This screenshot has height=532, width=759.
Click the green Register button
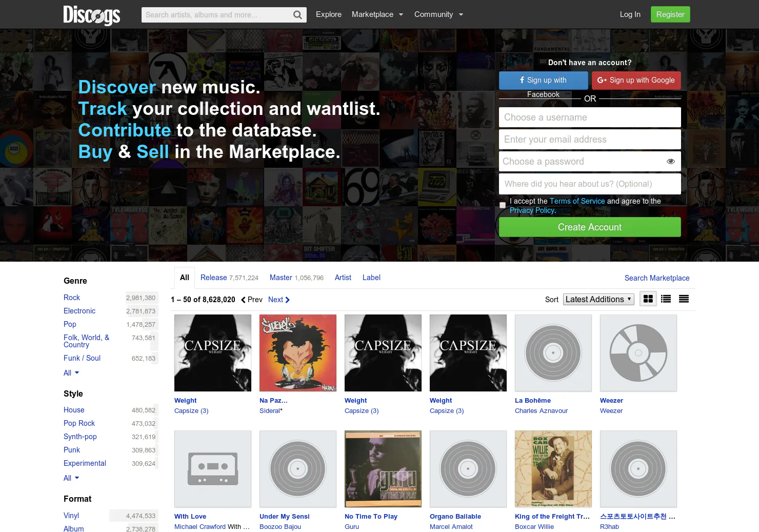click(x=670, y=14)
